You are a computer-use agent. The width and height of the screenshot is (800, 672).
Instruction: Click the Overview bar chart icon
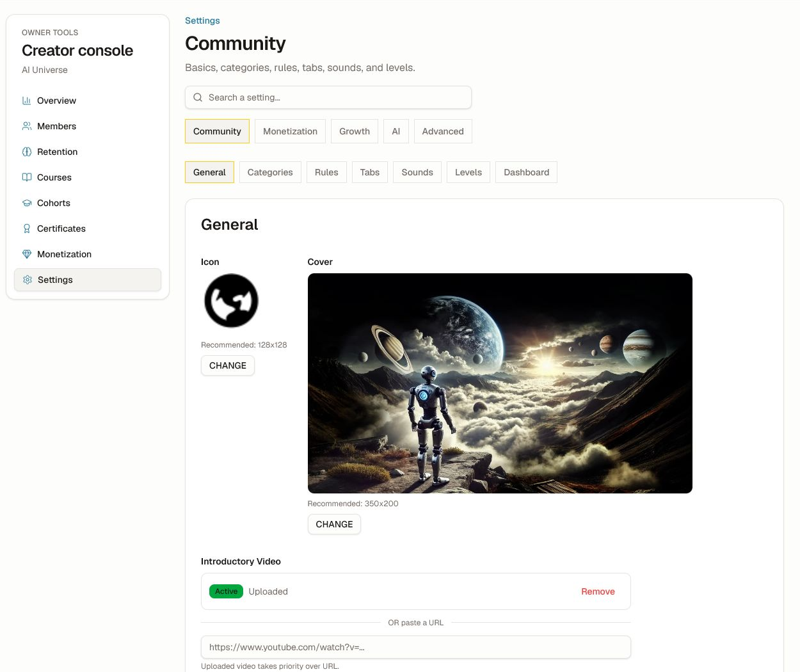pyautogui.click(x=27, y=100)
